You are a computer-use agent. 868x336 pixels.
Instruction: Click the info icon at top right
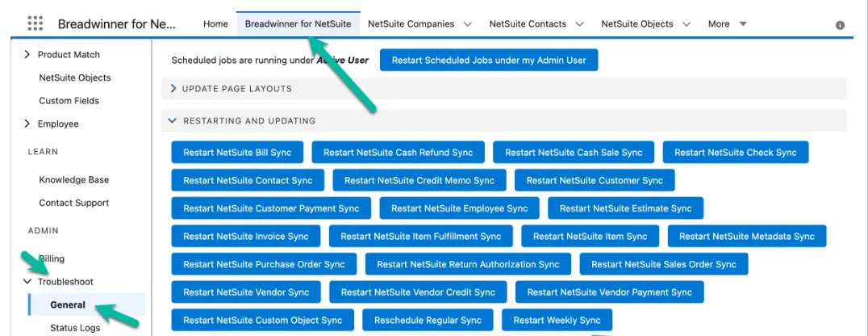pos(840,25)
